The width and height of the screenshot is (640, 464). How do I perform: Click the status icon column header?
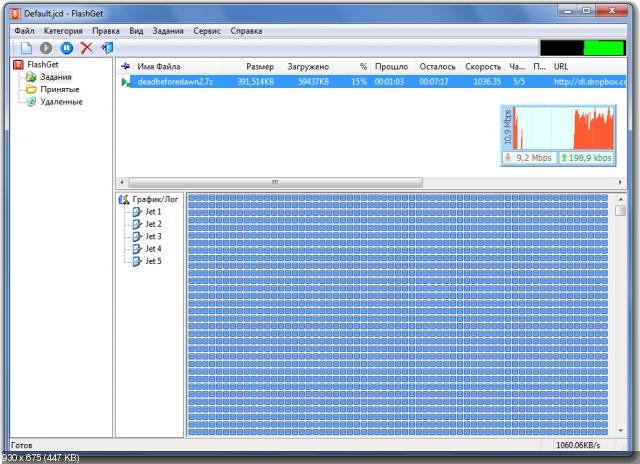[125, 66]
